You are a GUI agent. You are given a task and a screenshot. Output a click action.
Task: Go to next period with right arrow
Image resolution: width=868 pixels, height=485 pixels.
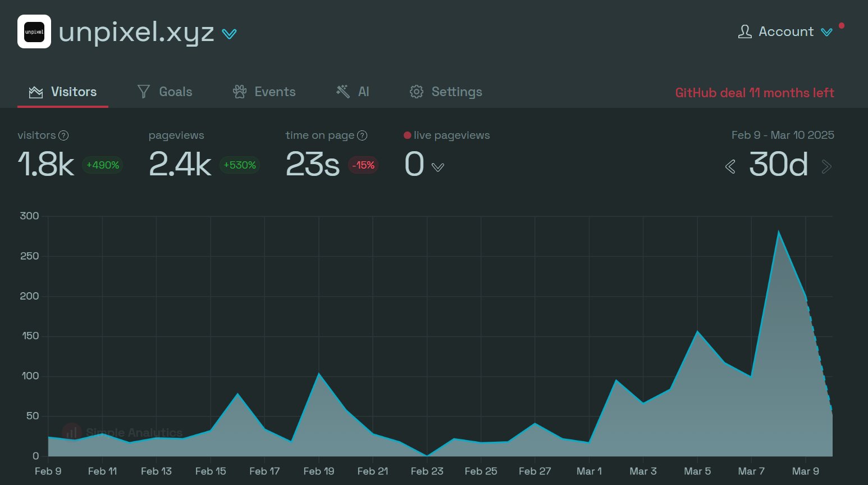(826, 166)
